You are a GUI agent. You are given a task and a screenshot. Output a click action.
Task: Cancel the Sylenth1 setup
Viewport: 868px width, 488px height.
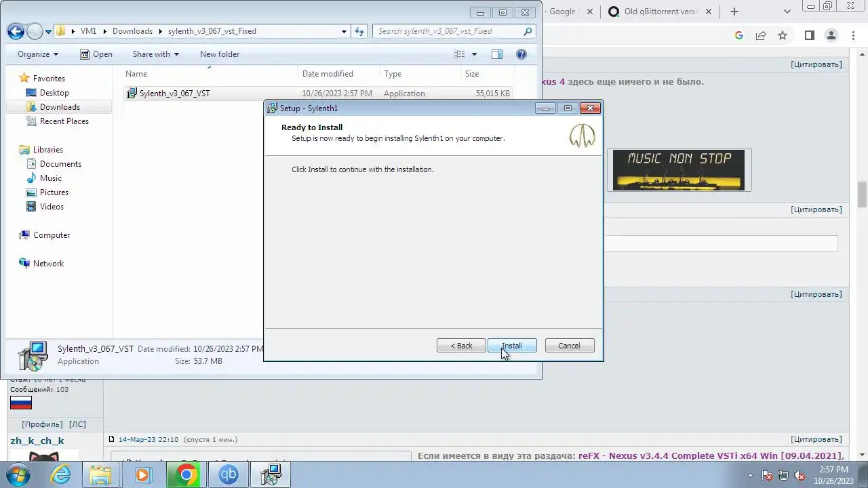tap(570, 346)
